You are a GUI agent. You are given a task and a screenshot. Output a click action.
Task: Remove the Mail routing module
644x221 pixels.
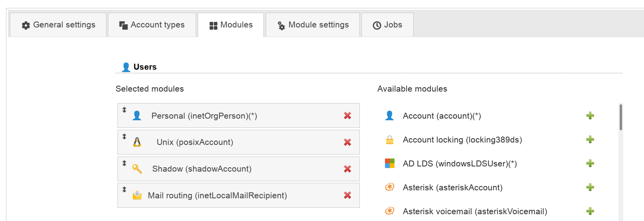pos(348,195)
